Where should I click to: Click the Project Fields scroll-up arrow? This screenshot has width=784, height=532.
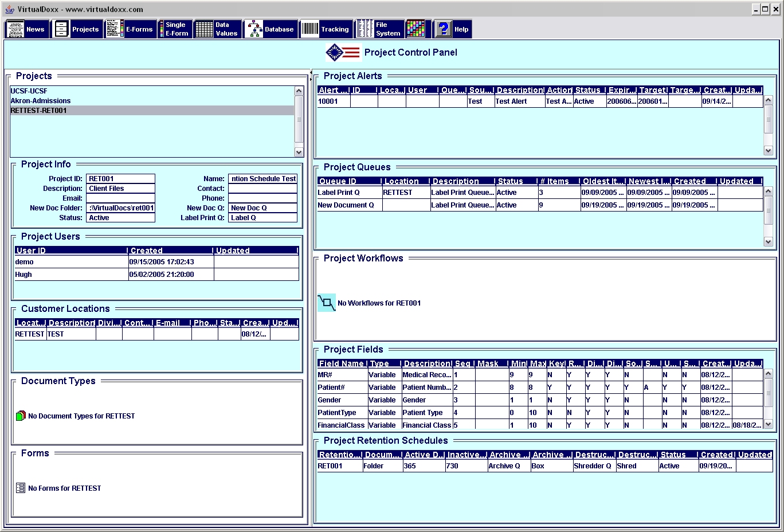pos(769,374)
